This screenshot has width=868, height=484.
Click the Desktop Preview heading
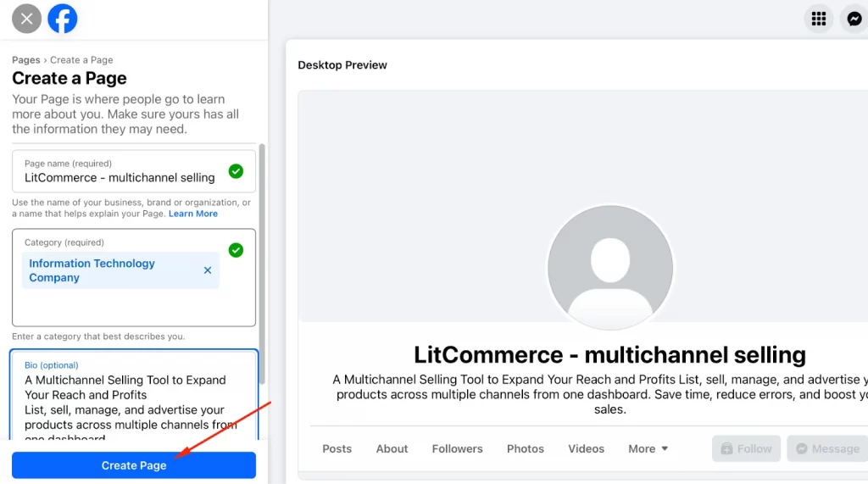pos(342,64)
